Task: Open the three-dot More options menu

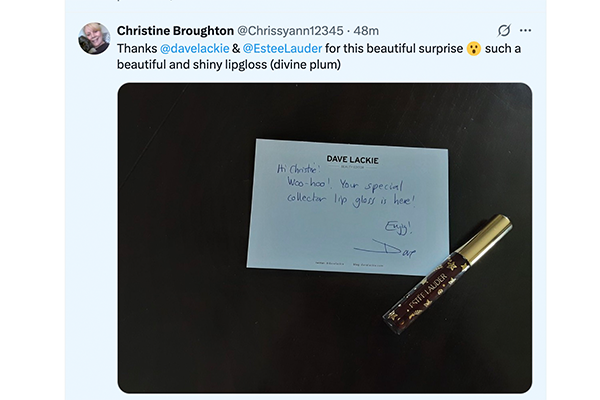Action: coord(526,31)
